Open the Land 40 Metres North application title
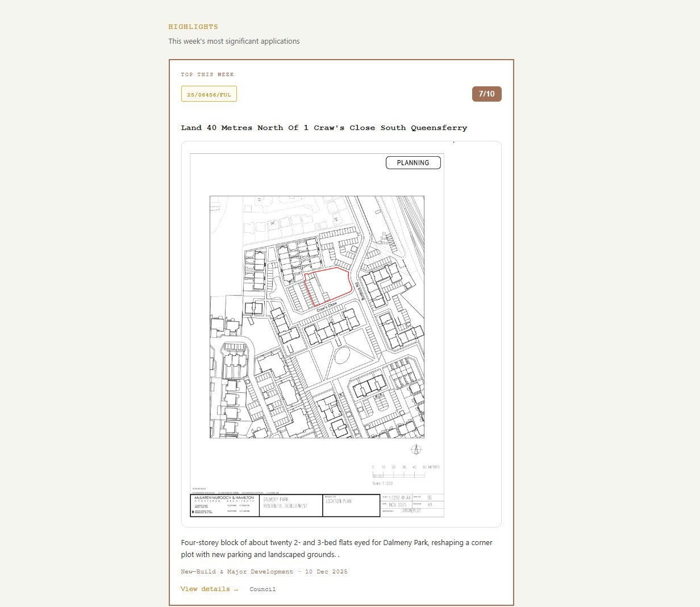Viewport: 700px width, 607px height. 324,128
